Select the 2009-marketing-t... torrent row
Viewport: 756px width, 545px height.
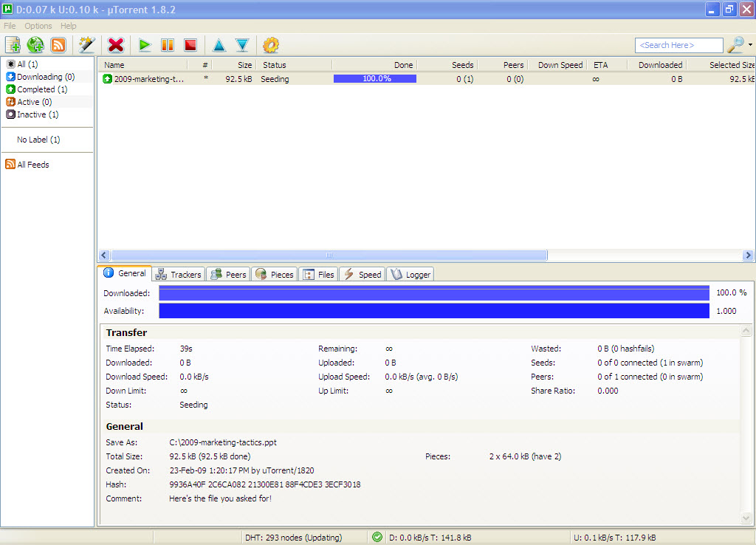coord(426,78)
